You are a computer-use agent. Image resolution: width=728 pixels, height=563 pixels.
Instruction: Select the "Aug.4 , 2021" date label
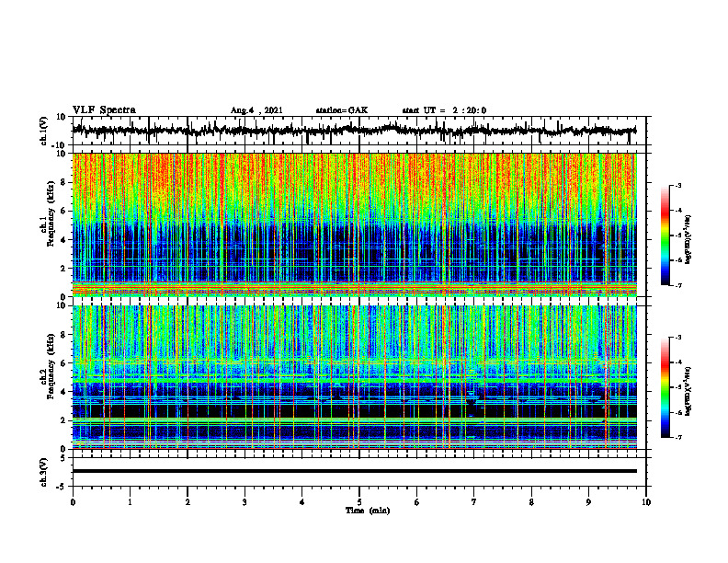pos(256,110)
